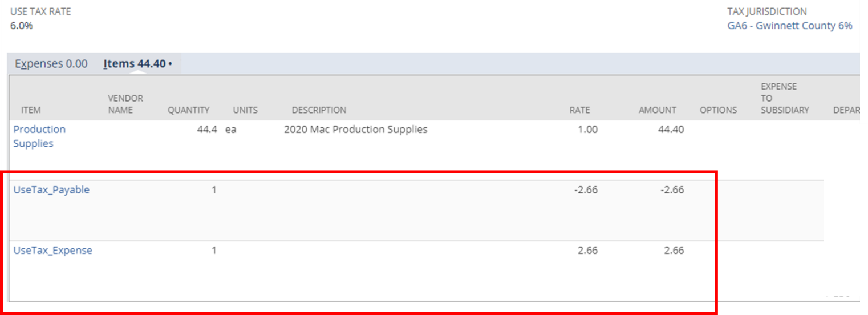Click the AMOUNT column header
Screen dimensions: 868x315
pyautogui.click(x=657, y=110)
